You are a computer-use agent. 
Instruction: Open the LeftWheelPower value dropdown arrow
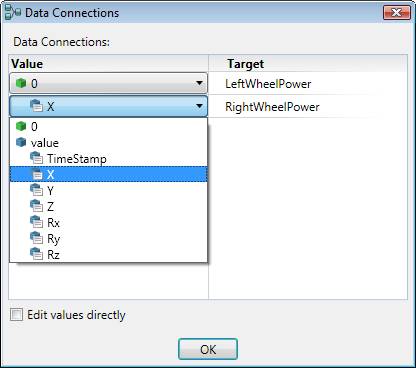(199, 83)
